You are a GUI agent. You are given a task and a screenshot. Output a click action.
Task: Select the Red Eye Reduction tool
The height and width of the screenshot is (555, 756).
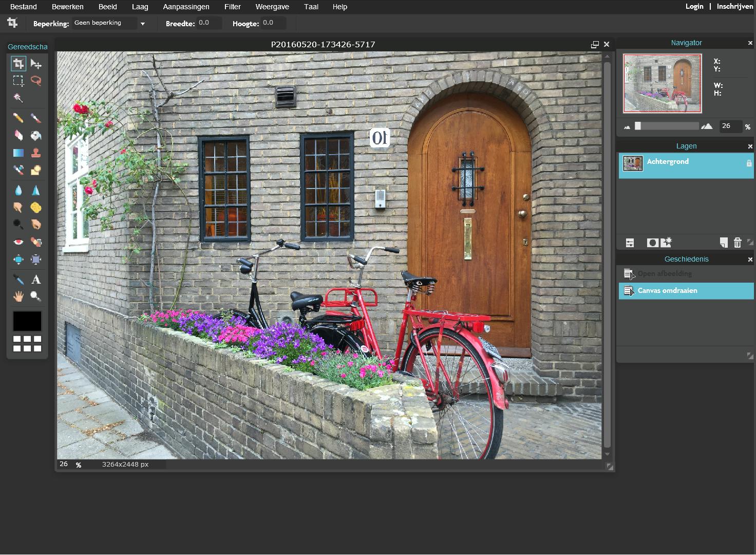[18, 242]
